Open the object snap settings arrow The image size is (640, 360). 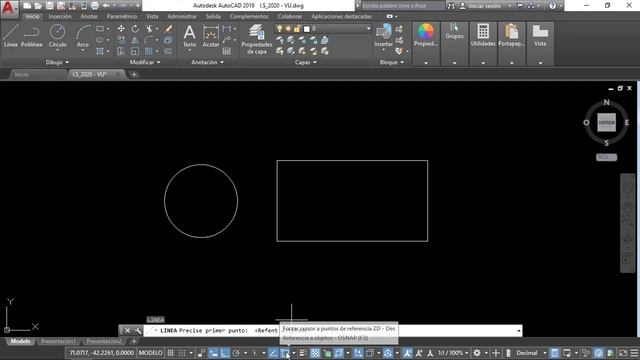[x=293, y=353]
